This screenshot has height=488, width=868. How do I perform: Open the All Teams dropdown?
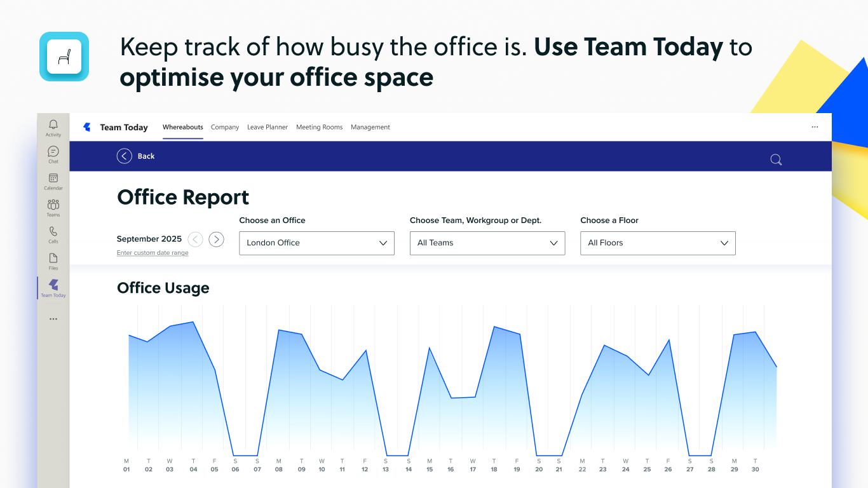pyautogui.click(x=487, y=243)
